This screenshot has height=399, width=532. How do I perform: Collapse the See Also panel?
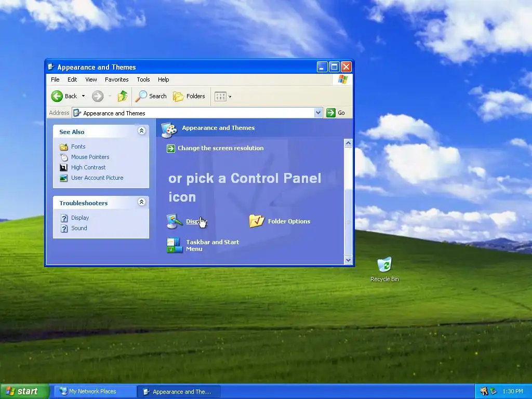(x=141, y=130)
